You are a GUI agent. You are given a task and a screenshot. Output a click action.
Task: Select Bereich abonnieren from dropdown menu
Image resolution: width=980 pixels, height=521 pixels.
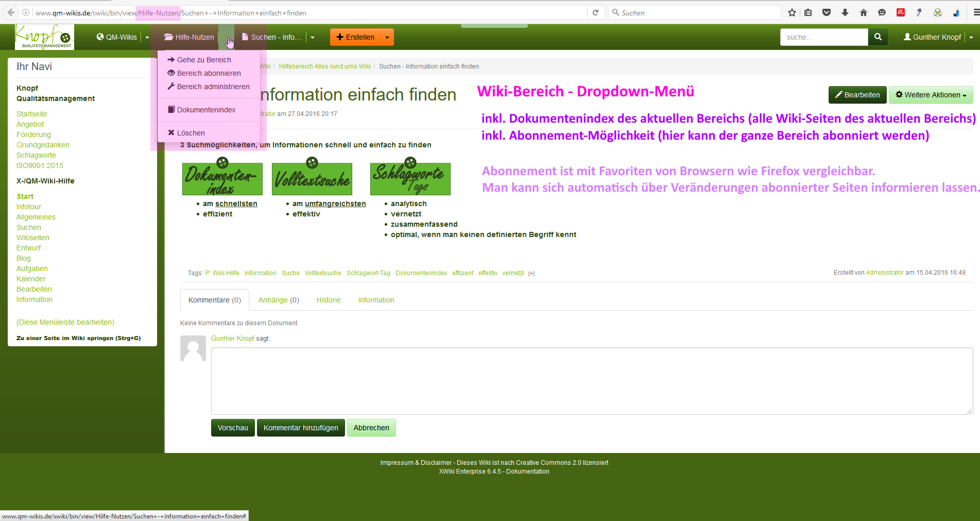pyautogui.click(x=209, y=73)
